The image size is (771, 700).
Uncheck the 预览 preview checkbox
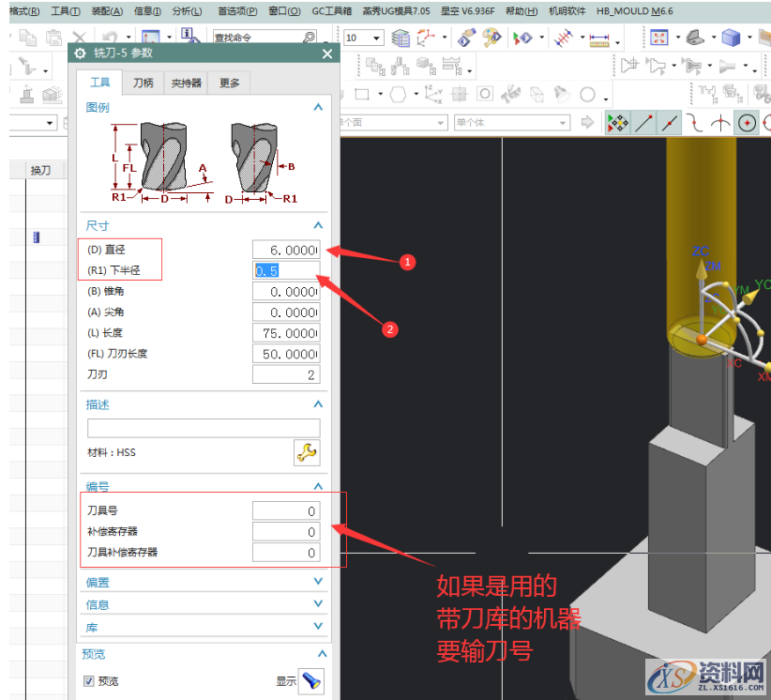tap(89, 681)
